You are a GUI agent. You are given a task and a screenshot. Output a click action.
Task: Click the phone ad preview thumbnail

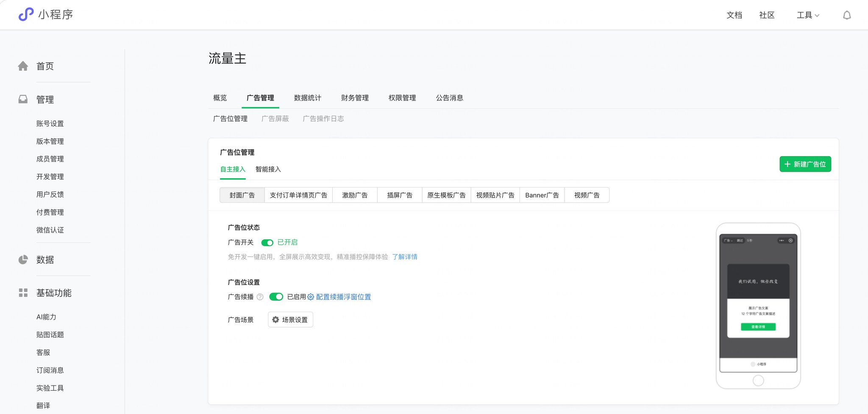tap(758, 306)
